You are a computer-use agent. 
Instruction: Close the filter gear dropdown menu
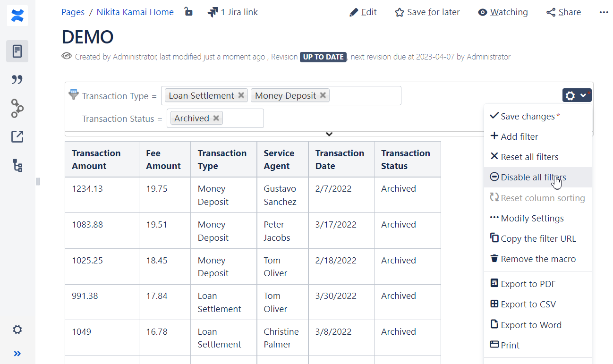576,95
